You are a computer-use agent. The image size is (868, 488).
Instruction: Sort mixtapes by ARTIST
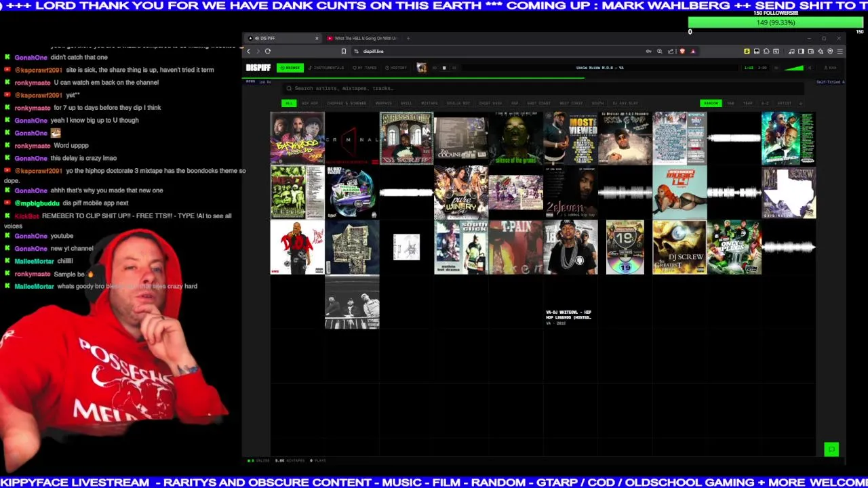[785, 103]
